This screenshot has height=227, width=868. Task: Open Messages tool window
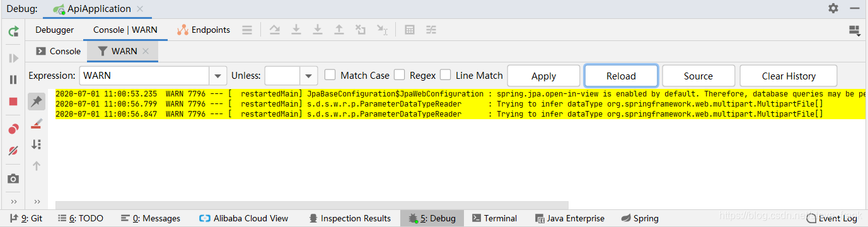click(x=150, y=218)
